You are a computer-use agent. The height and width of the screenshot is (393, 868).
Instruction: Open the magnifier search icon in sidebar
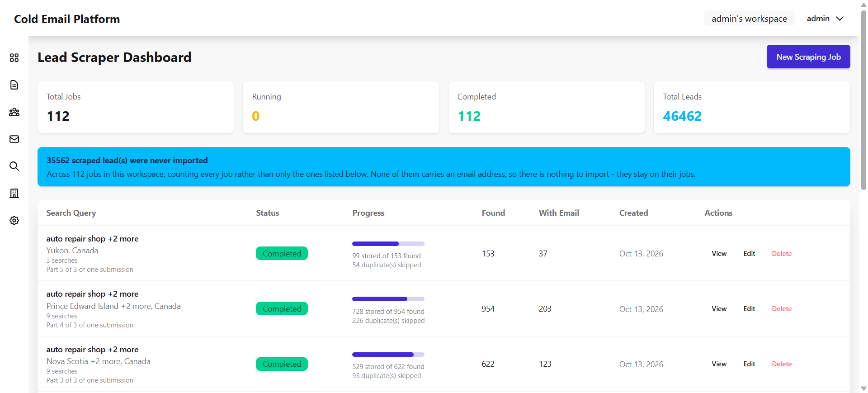tap(14, 166)
